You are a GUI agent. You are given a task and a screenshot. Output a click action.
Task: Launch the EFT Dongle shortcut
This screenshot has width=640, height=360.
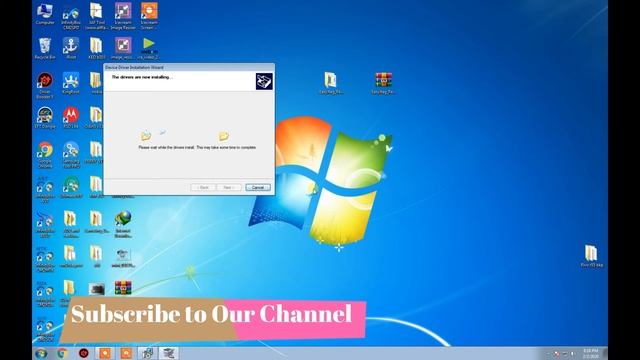click(45, 118)
